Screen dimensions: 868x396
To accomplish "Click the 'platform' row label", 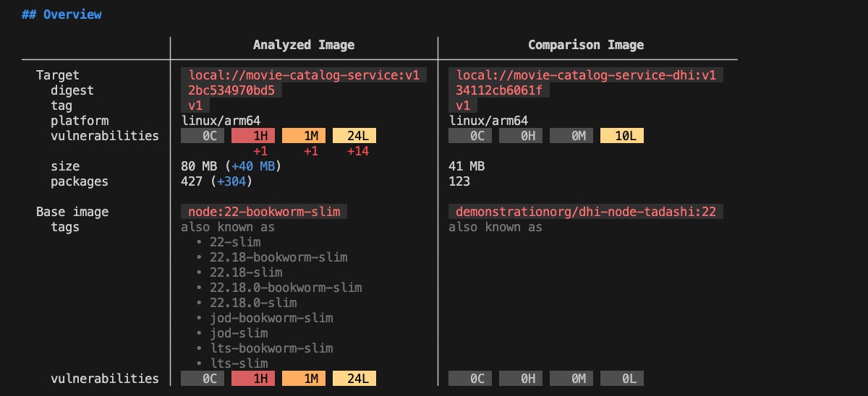I will pos(80,121).
